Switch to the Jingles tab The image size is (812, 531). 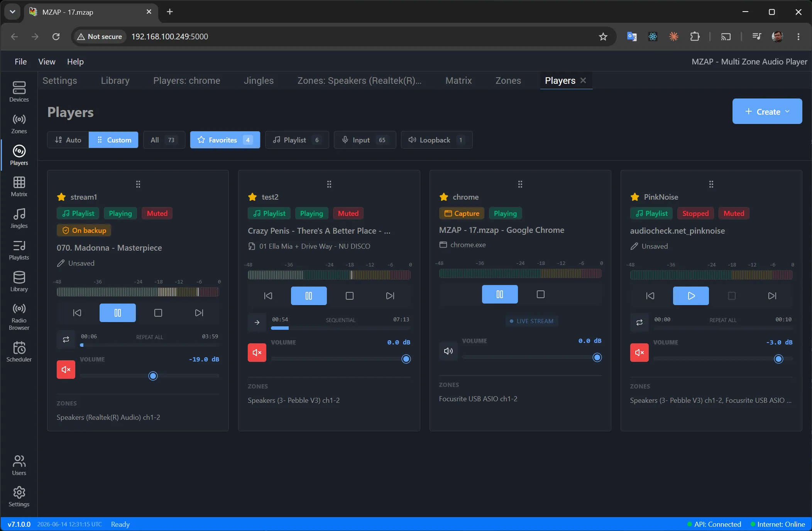pyautogui.click(x=259, y=81)
